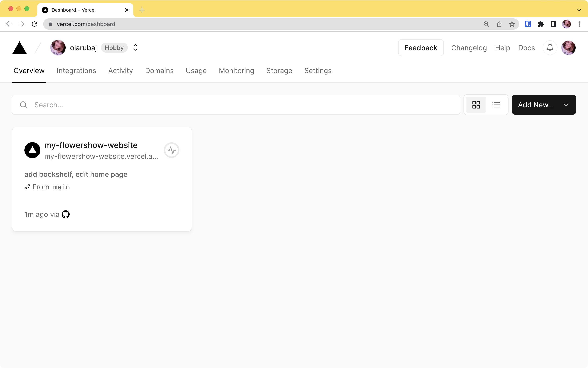This screenshot has height=368, width=588.
Task: Open the Integrations tab
Action: (x=77, y=71)
